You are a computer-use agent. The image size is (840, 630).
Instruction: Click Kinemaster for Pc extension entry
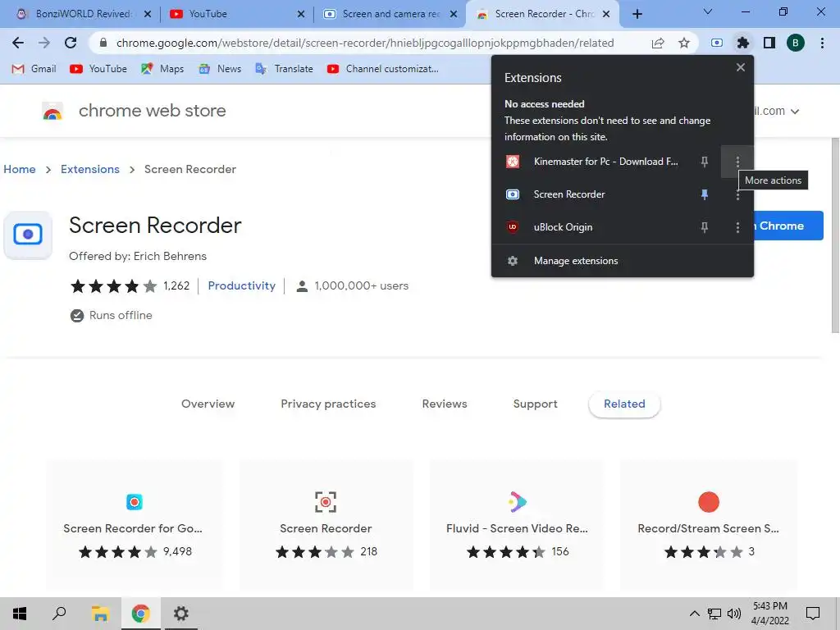point(593,162)
